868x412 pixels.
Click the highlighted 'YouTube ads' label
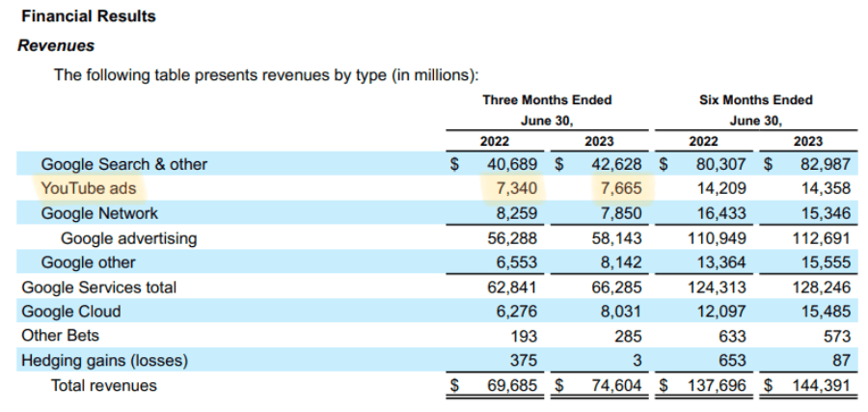(89, 189)
